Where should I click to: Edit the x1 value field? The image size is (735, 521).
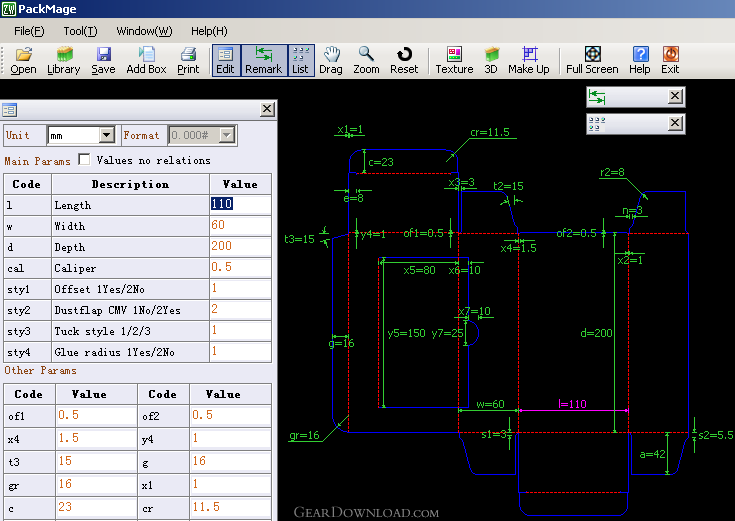coord(230,485)
